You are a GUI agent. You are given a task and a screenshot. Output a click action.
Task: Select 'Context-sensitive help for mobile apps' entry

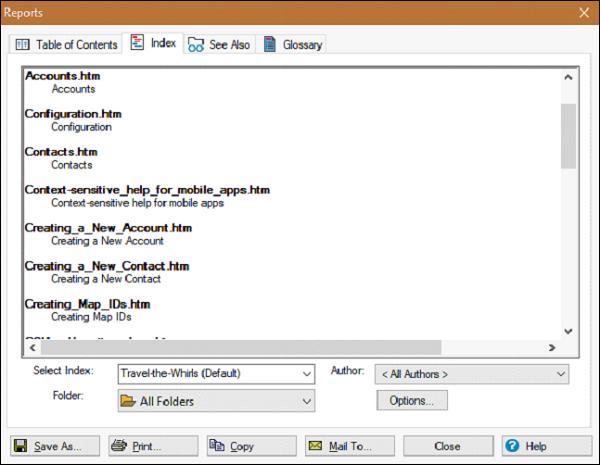coord(137,203)
